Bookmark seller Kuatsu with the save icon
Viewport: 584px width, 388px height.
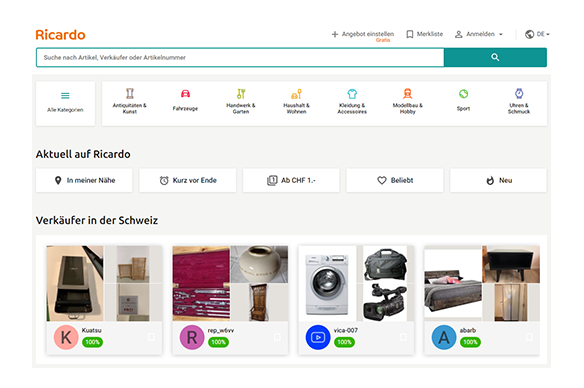tap(151, 337)
